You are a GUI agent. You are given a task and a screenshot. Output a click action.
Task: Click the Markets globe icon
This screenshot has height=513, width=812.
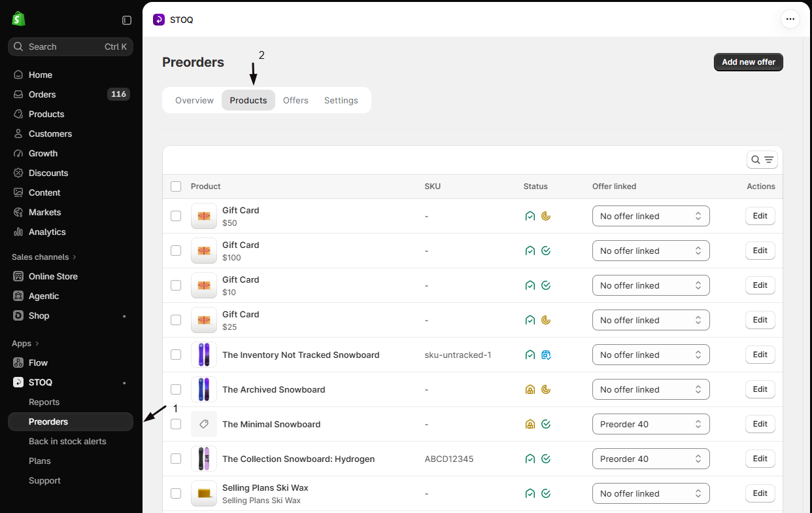click(18, 212)
